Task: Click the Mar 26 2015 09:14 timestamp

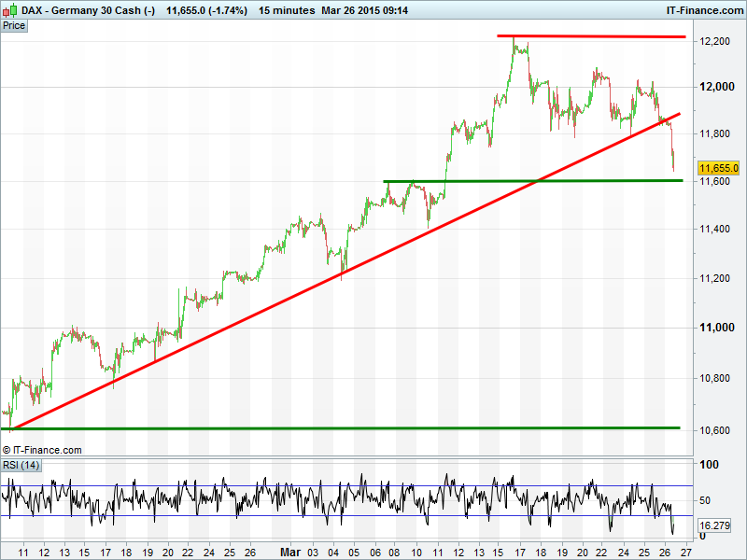Action: coord(373,9)
